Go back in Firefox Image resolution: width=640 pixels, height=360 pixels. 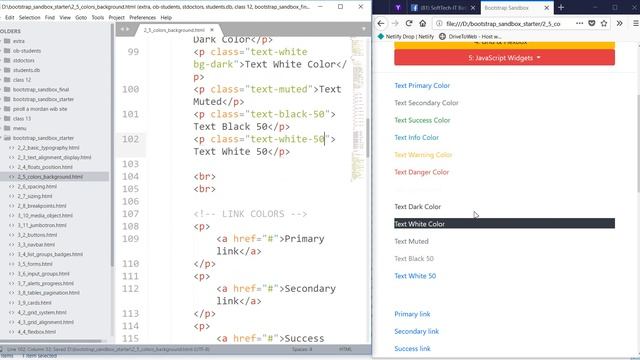[x=380, y=23]
